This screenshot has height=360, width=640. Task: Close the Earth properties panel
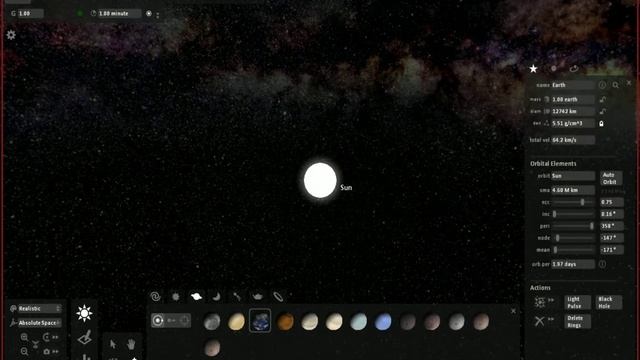[629, 83]
